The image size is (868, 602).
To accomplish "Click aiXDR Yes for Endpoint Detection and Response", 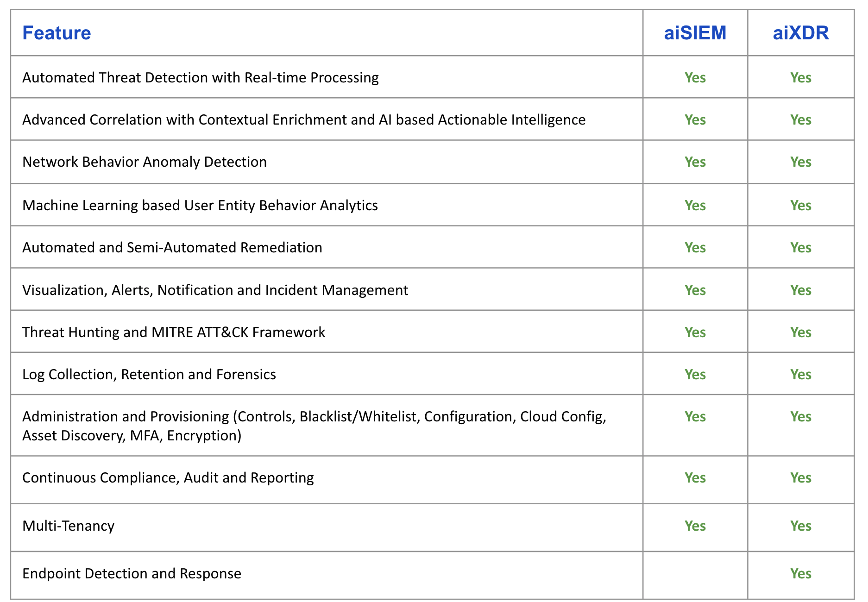I will (x=800, y=573).
